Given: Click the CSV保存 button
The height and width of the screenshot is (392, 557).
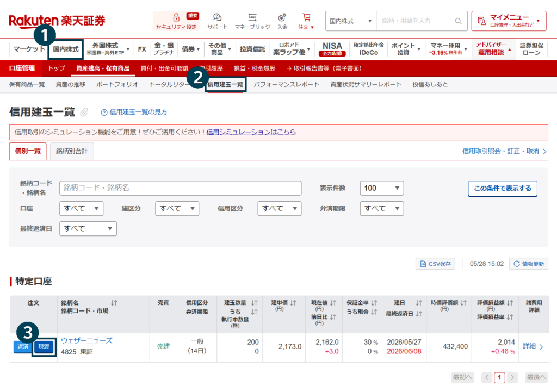Looking at the screenshot, I should tap(435, 264).
